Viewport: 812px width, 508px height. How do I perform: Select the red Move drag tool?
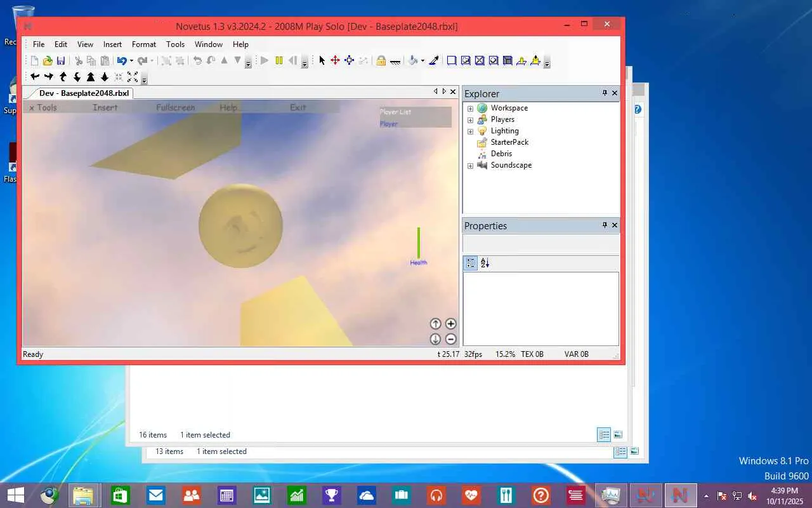click(x=336, y=61)
